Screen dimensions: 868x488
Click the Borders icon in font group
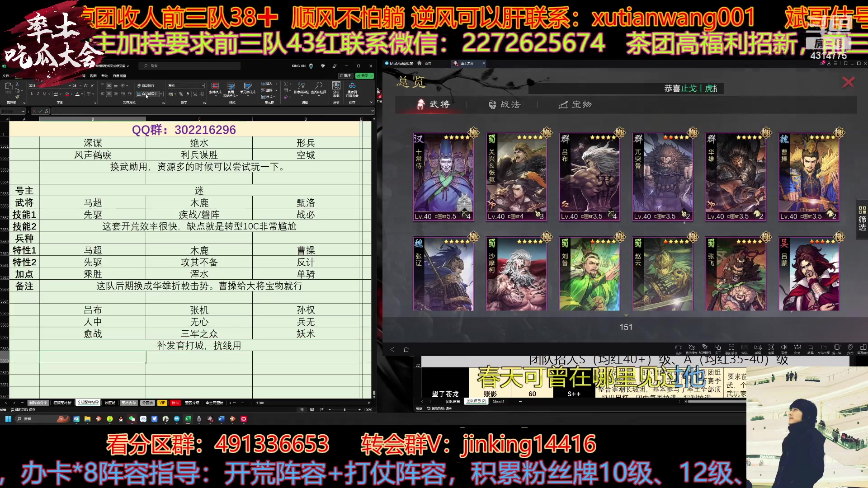click(56, 94)
